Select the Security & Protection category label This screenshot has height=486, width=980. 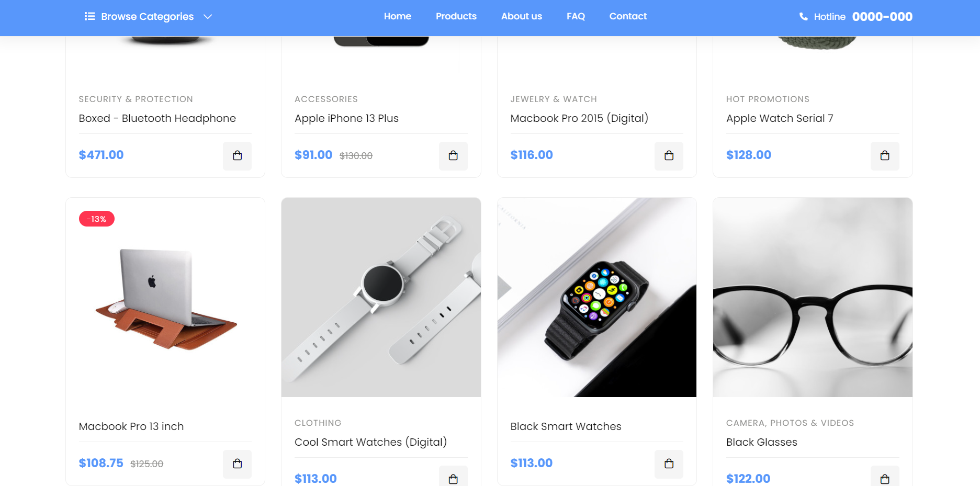pos(136,99)
